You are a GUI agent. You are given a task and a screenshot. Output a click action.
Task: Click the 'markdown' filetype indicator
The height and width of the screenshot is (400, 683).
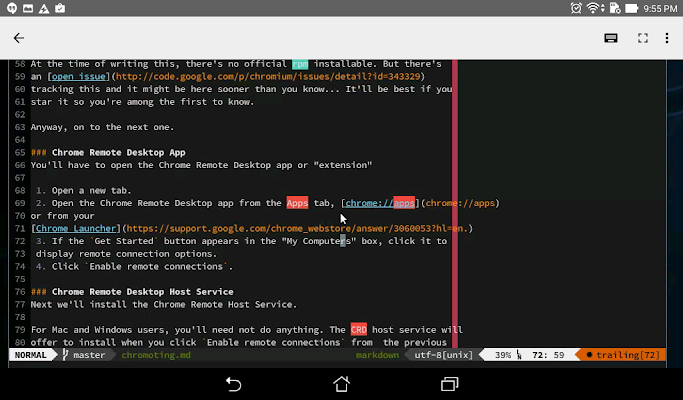point(377,355)
